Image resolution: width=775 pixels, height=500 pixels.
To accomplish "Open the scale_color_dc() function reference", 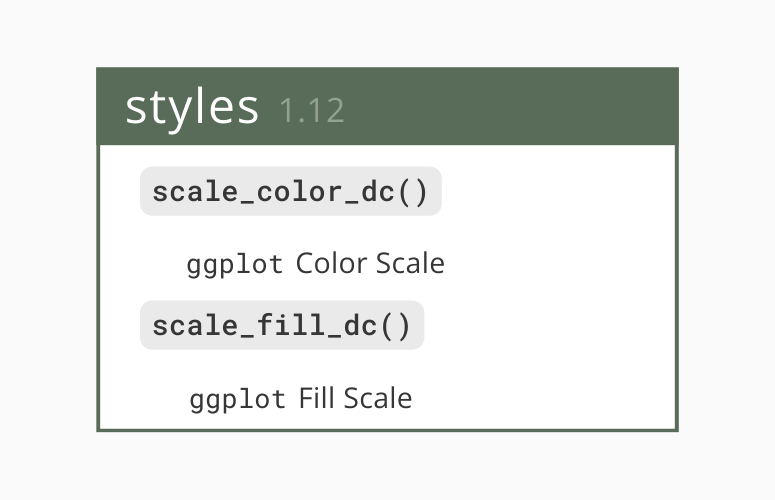I will (x=291, y=191).
